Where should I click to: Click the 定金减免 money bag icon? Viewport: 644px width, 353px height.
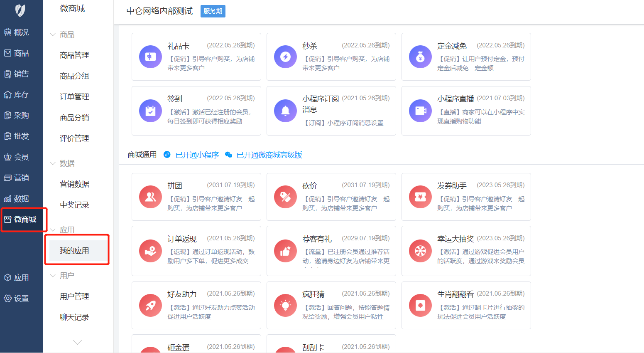(420, 57)
